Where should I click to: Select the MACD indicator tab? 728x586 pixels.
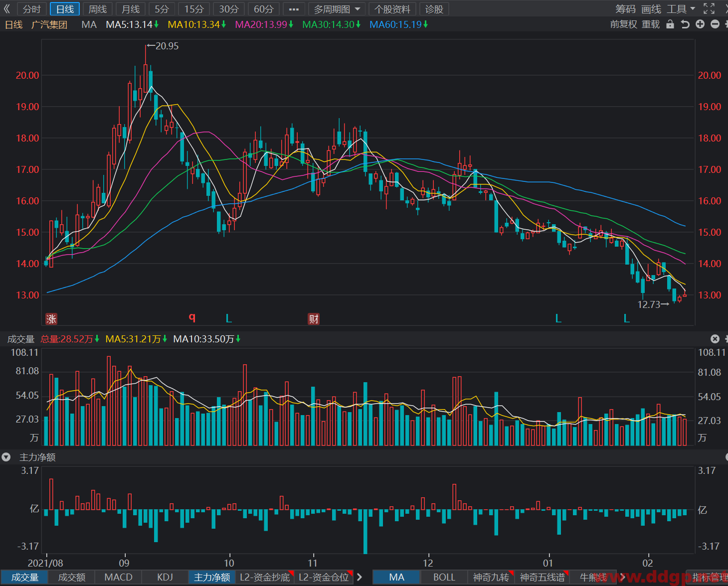coord(118,577)
